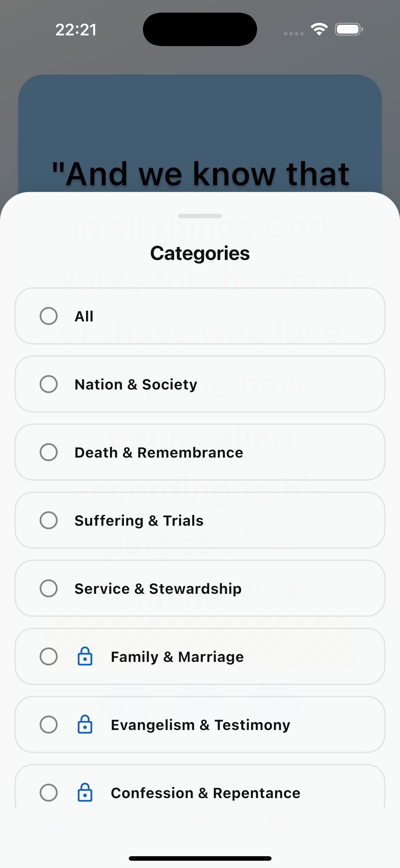Viewport: 400px width, 868px height.
Task: Tap the lock icon beside Confession & Repentance
Action: tap(85, 792)
